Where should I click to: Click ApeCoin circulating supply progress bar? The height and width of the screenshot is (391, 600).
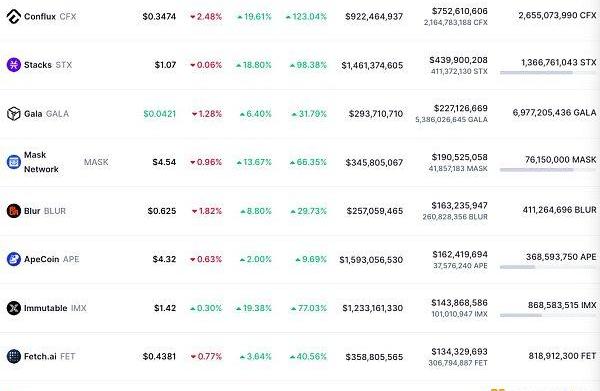(x=548, y=267)
